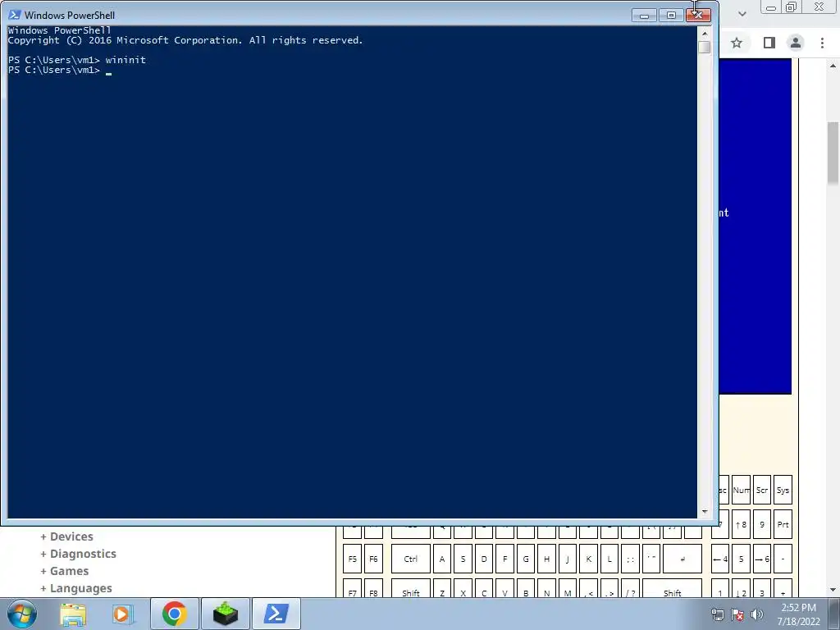Click the numpad 5 key
840x630 pixels.
click(741, 559)
